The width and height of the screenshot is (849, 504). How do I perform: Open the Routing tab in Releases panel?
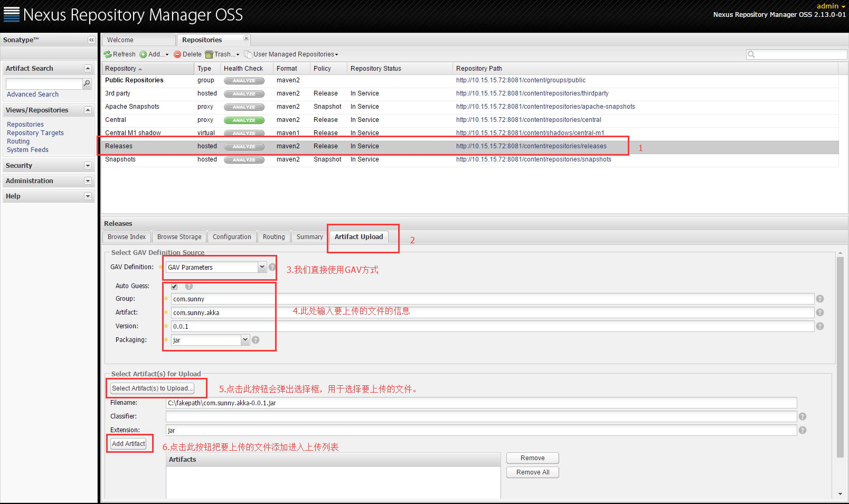coord(273,237)
